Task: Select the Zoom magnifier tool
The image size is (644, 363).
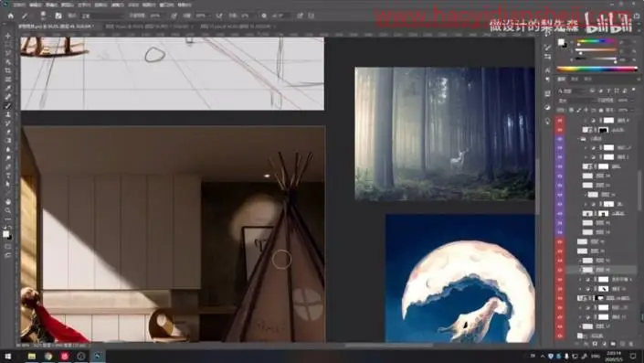Action: click(8, 210)
